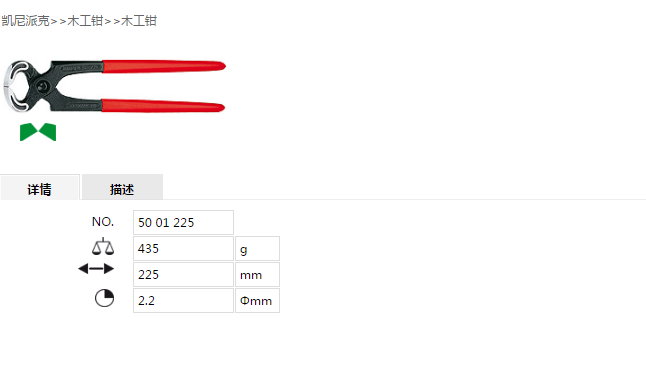Click the length double-arrow icon
Image resolution: width=646 pixels, height=367 pixels.
pos(96,269)
